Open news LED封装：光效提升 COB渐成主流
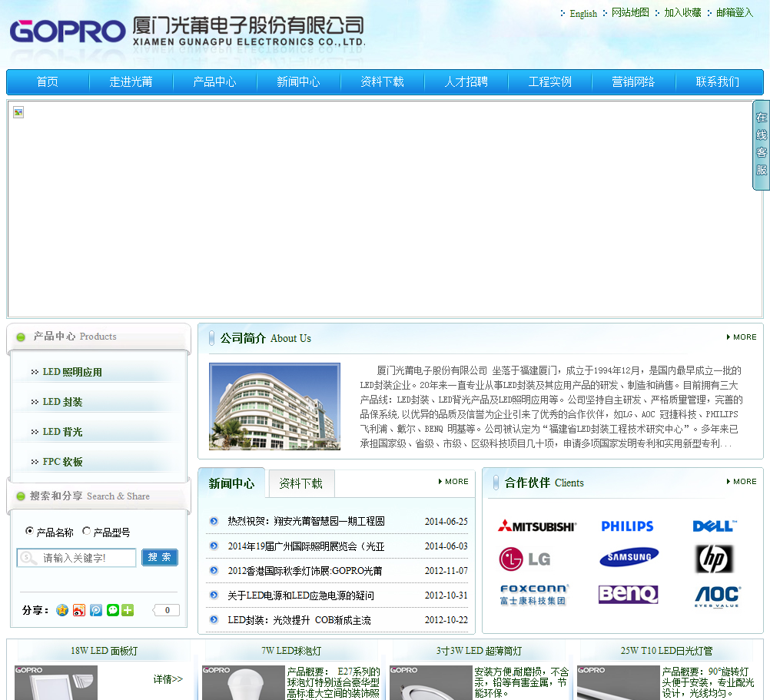This screenshot has width=770, height=700. pyautogui.click(x=299, y=620)
